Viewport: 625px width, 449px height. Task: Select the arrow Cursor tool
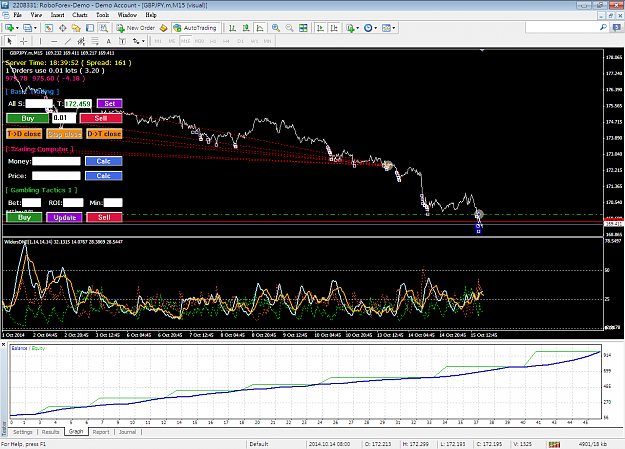point(10,41)
